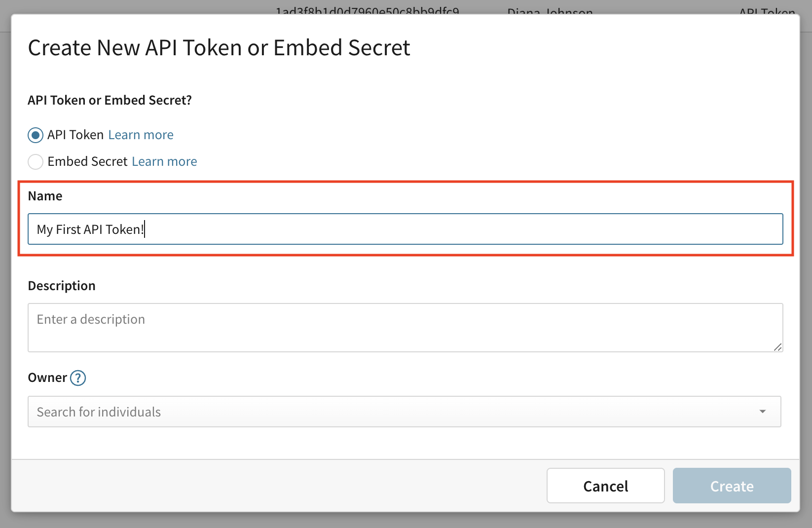The height and width of the screenshot is (528, 812).
Task: Expand the Owner dropdown arrow
Action: [762, 412]
